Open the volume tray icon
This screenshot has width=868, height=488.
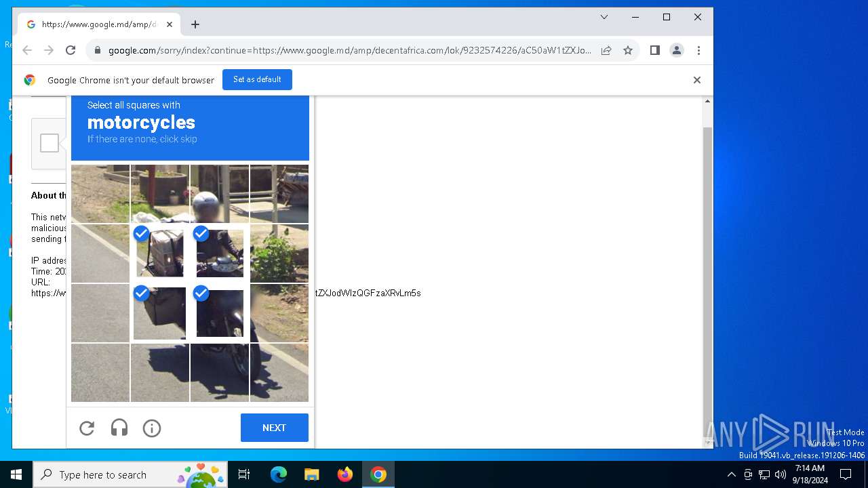[x=781, y=474]
